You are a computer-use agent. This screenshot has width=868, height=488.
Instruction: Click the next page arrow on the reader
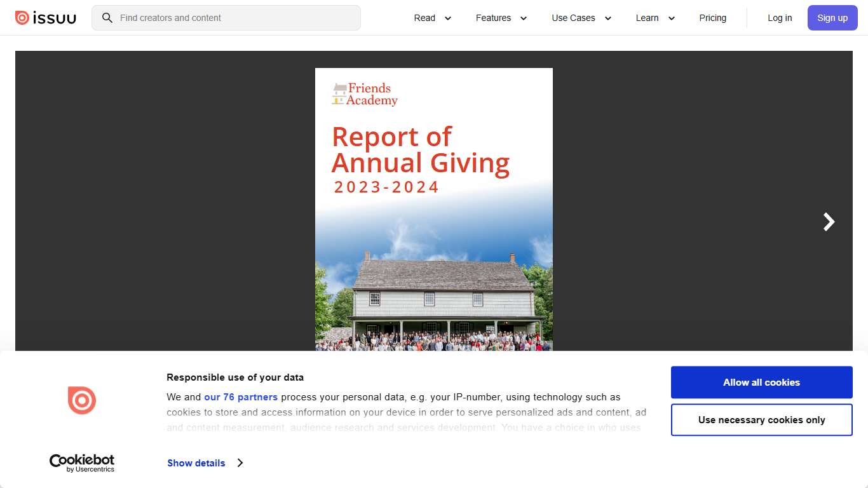tap(828, 222)
